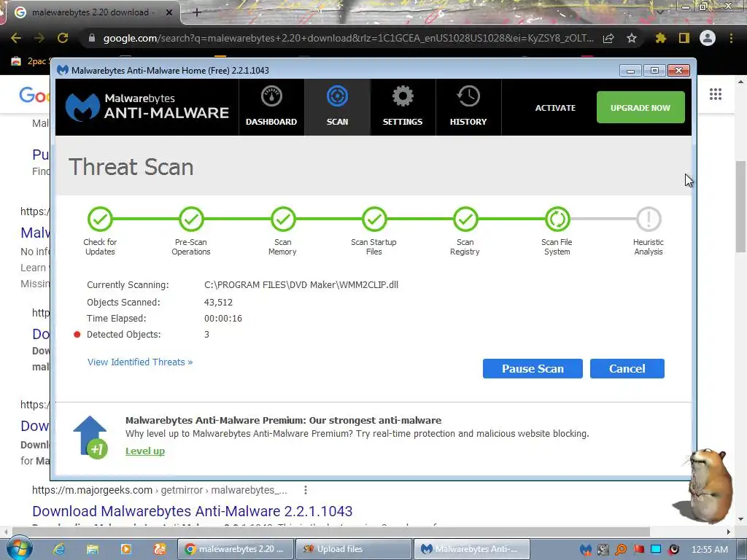The image size is (747, 560).
Task: Click the taskbar clock 12:55 AM
Action: [709, 550]
